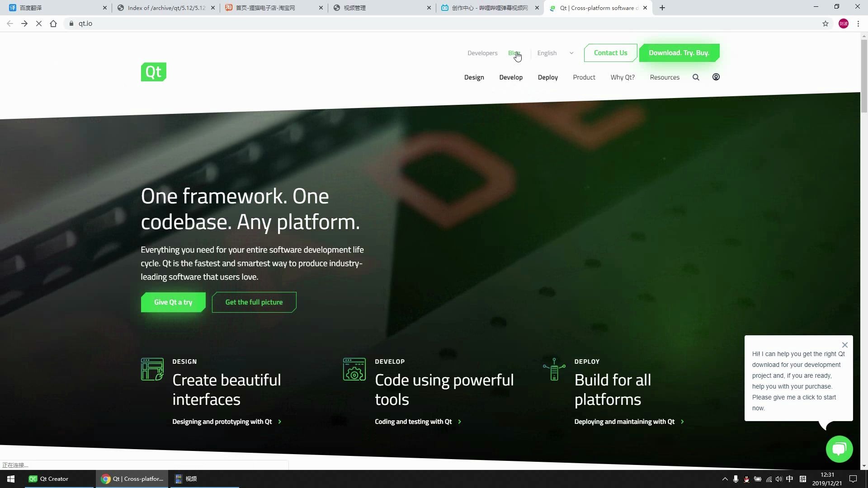Open the search icon on navbar
Screen dimensions: 868x488
(x=696, y=76)
